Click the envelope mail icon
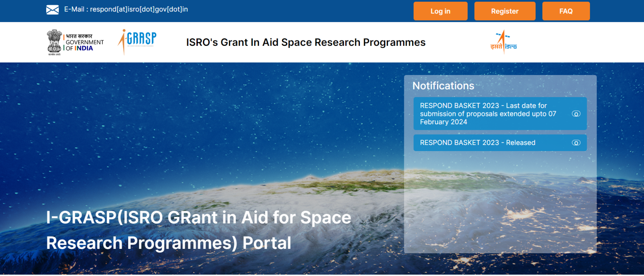644x276 pixels. (52, 10)
